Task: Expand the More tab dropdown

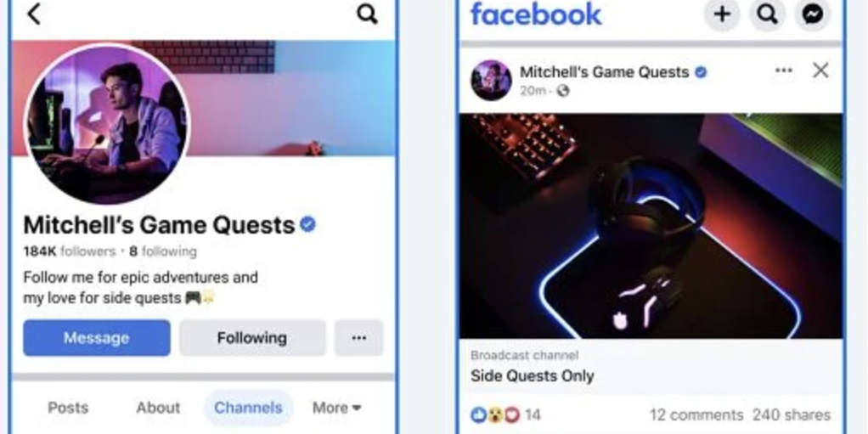Action: [336, 408]
